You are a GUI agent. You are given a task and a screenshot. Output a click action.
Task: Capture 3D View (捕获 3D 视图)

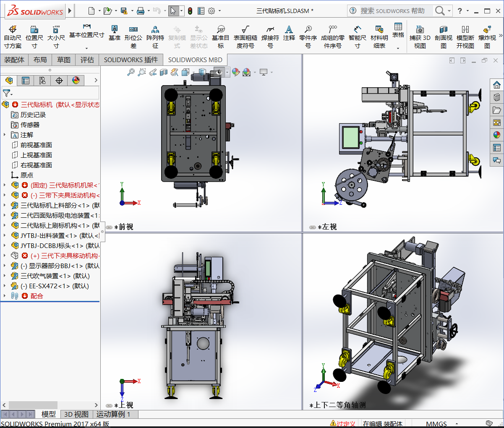click(420, 37)
